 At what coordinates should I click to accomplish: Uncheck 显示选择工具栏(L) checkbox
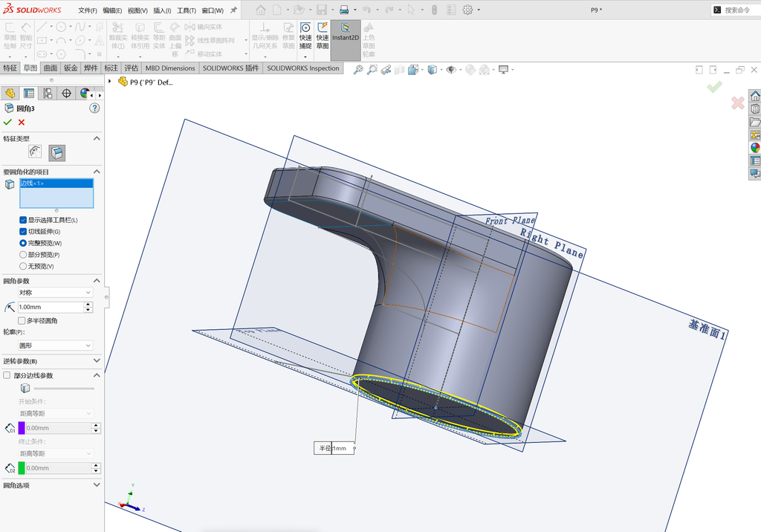tap(23, 220)
